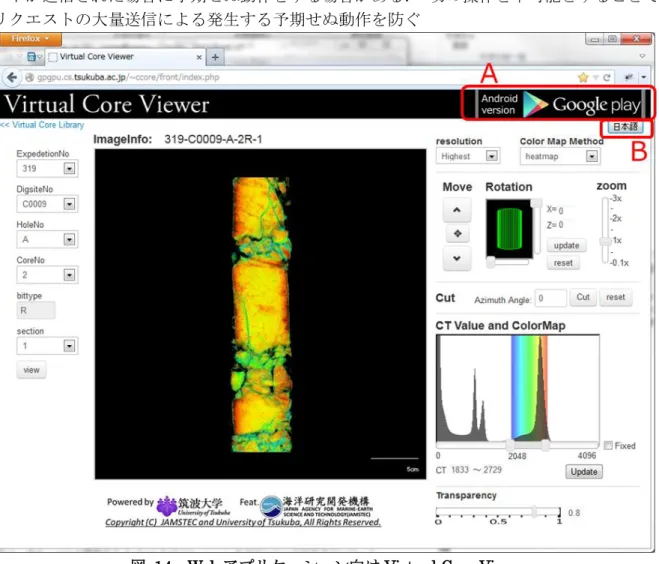Open the section 1 dropdown
Screen dimensions: 659x564
47,346
